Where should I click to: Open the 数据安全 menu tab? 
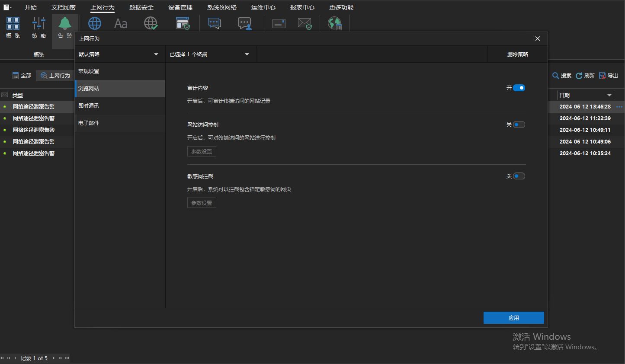pyautogui.click(x=141, y=7)
